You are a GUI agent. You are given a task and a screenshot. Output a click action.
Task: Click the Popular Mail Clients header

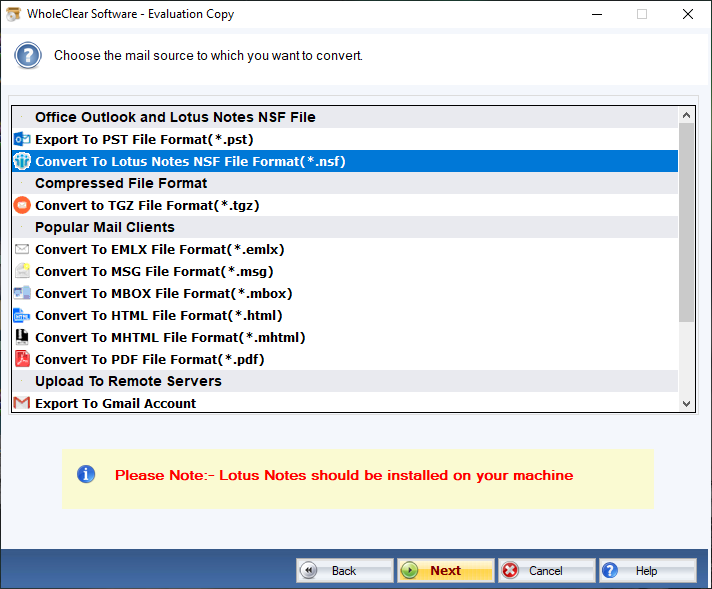pyautogui.click(x=345, y=227)
